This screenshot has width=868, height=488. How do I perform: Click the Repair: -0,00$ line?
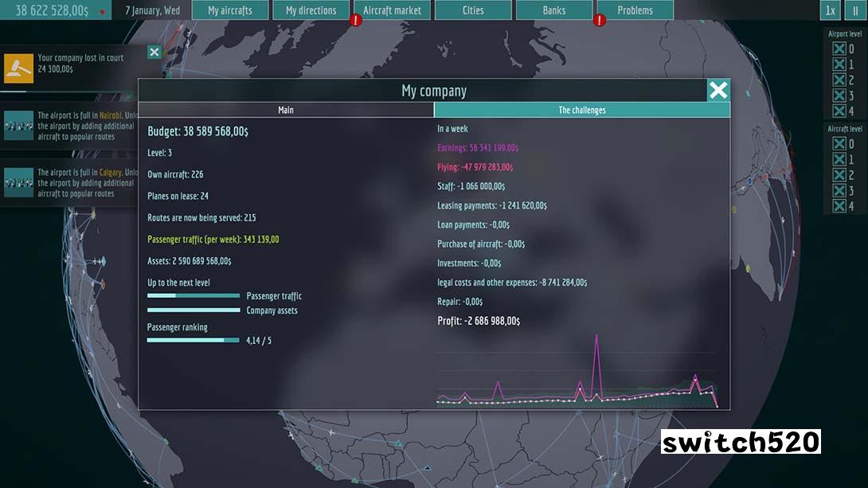tap(460, 302)
